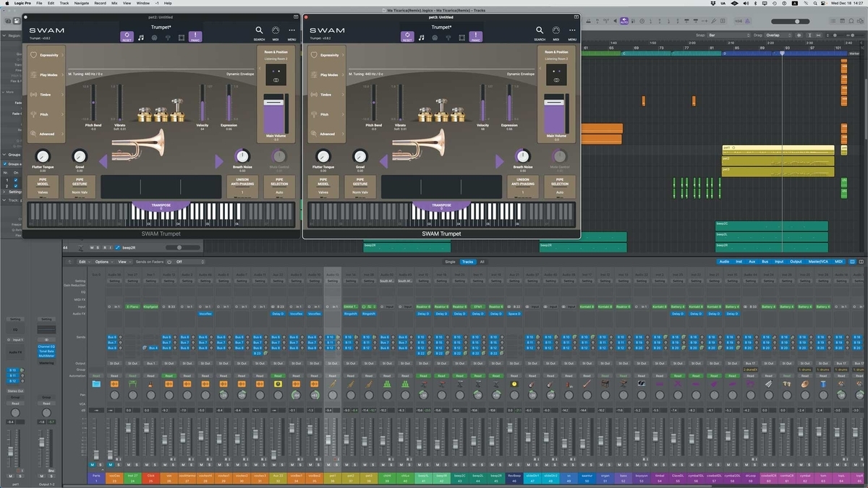Open Snap dropdown showing Bar

[728, 35]
